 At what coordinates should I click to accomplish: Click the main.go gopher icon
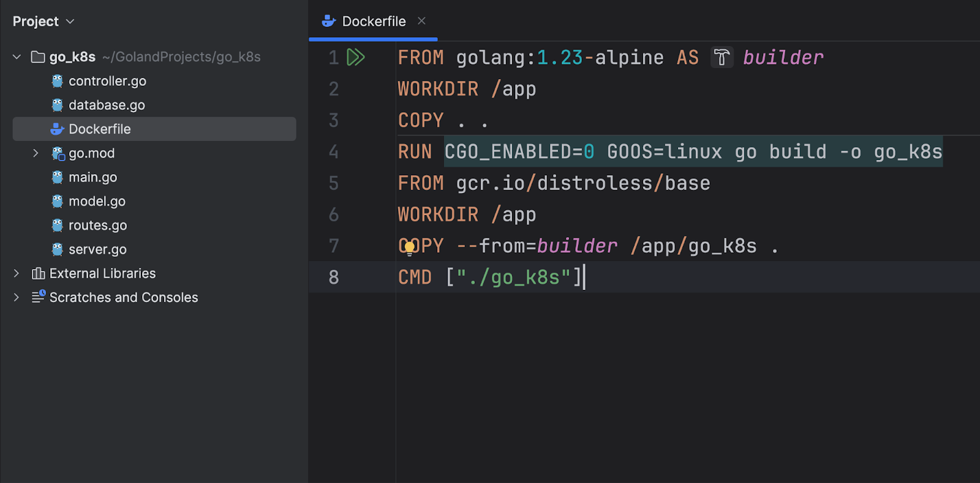point(58,177)
